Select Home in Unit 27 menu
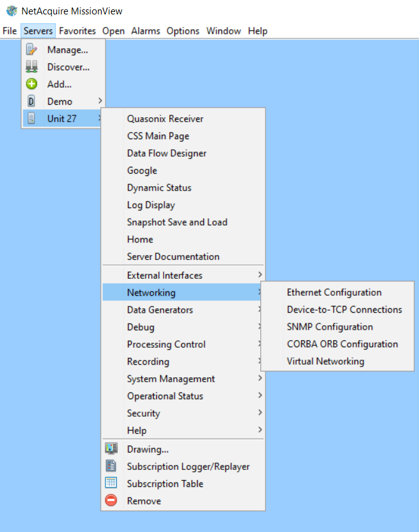The width and height of the screenshot is (419, 532). pos(183,239)
